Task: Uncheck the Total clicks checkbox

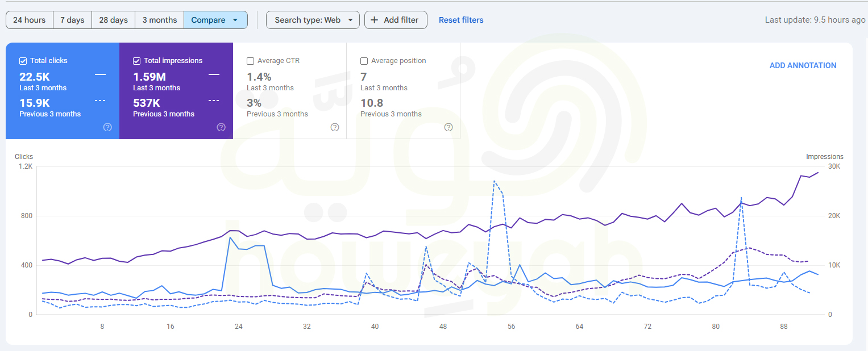Action: [x=23, y=61]
